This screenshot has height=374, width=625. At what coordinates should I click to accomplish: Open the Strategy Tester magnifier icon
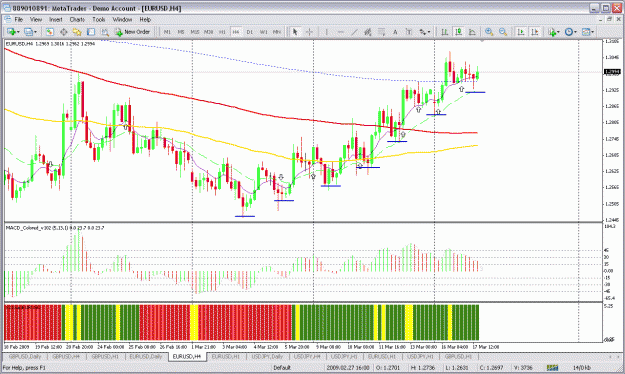pyautogui.click(x=105, y=32)
